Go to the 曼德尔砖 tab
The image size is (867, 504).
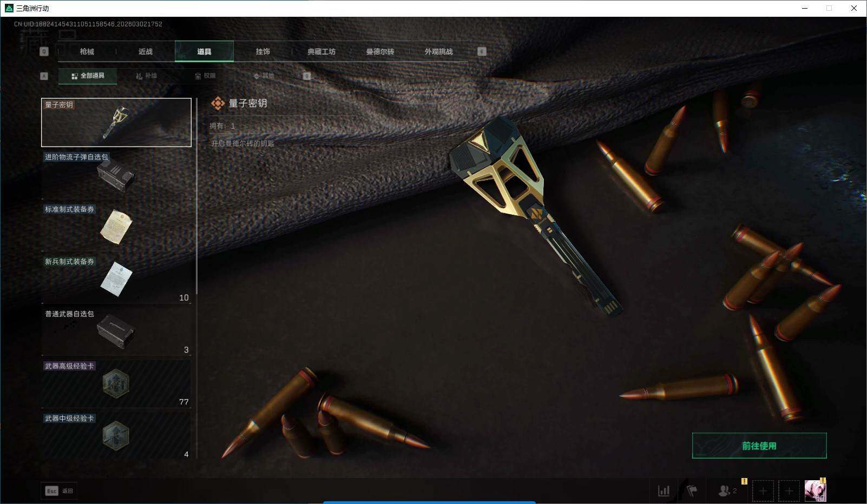380,51
